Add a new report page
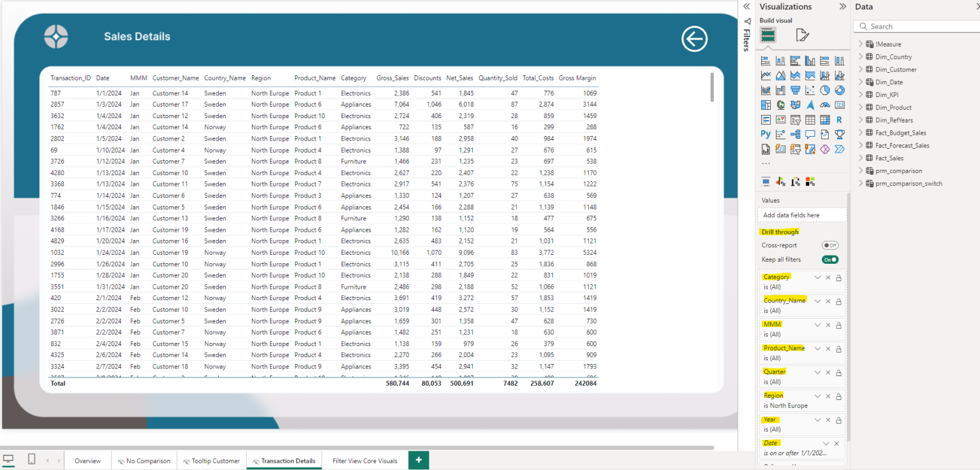The width and height of the screenshot is (980, 470). 418,460
